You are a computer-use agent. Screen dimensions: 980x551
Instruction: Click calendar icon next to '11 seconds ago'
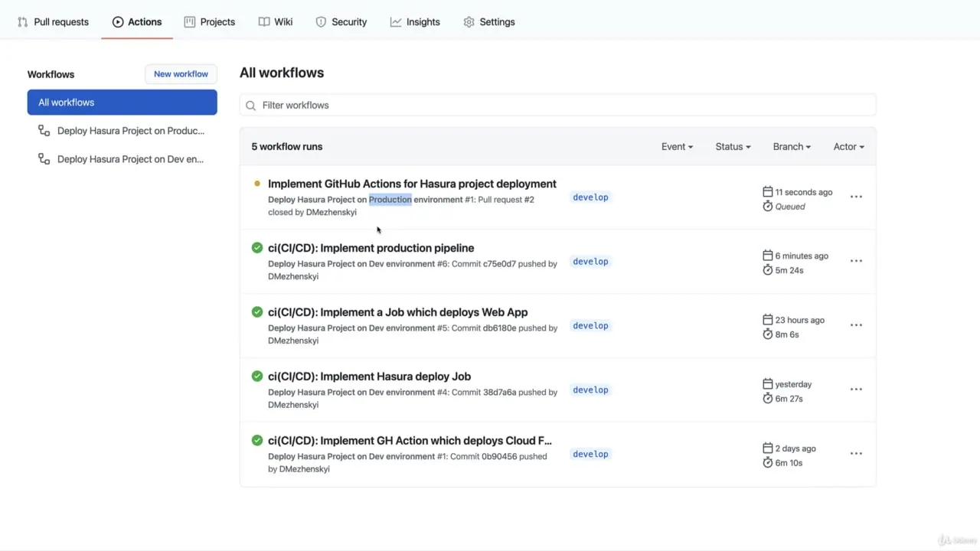tap(768, 192)
